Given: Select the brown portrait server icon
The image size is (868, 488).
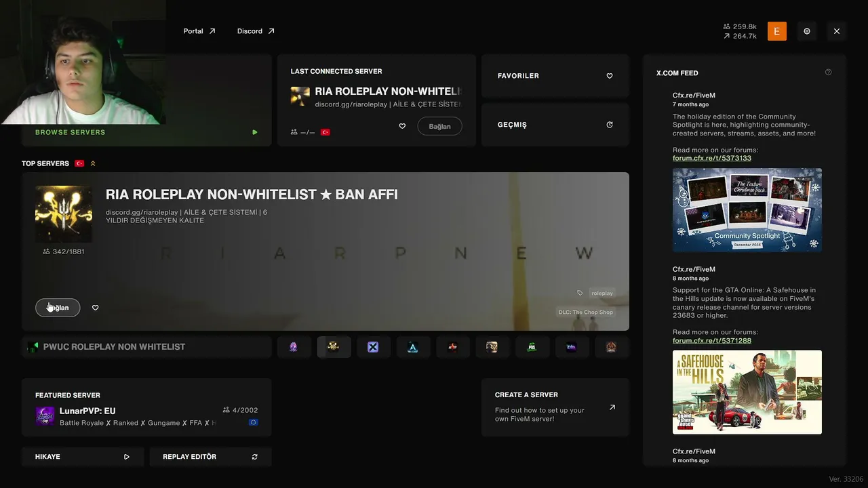Looking at the screenshot, I should pyautogui.click(x=492, y=347).
